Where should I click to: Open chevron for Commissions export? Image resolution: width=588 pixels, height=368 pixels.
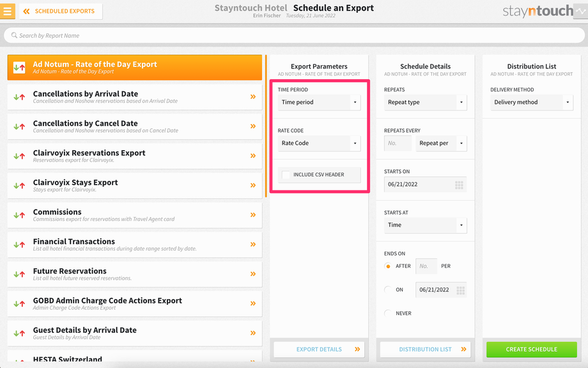point(253,215)
